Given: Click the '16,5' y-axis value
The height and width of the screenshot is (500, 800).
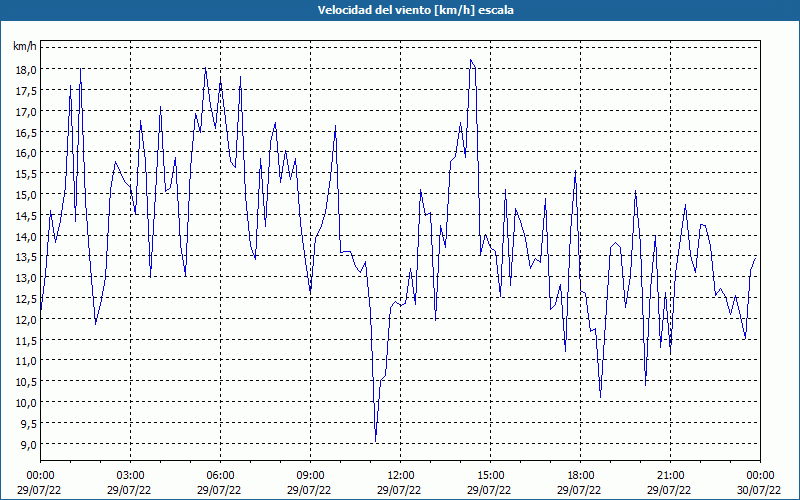Looking at the screenshot, I should click(26, 132).
